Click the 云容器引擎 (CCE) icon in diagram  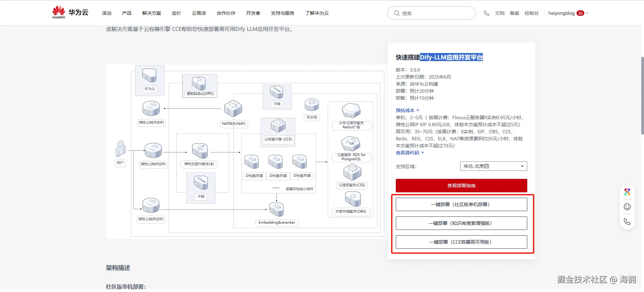pyautogui.click(x=278, y=126)
